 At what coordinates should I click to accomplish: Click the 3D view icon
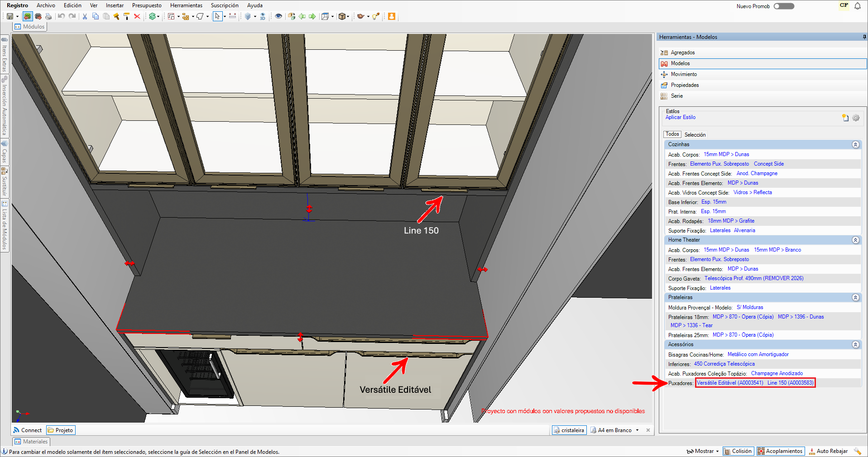[263, 16]
